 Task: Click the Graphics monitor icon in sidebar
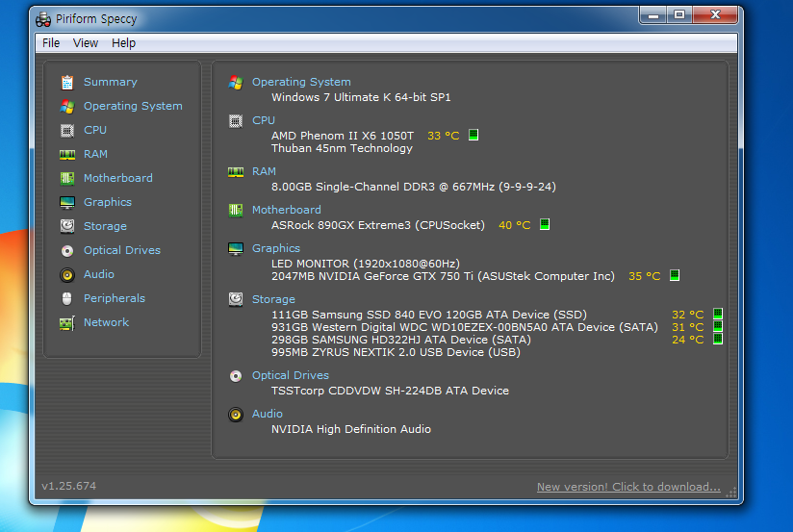(67, 202)
